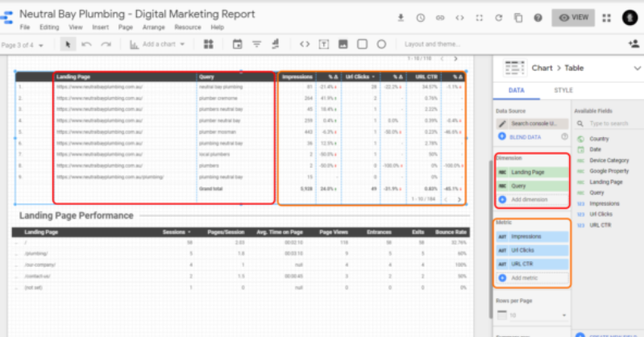Click the Data Studio logo icon
This screenshot has height=337, width=644.
[x=6, y=18]
